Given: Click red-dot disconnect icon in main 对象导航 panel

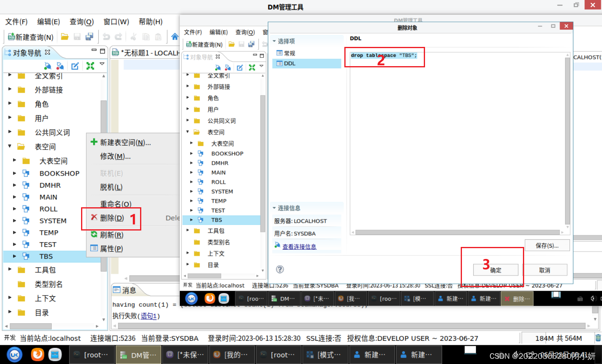Looking at the screenshot, I should click(60, 66).
